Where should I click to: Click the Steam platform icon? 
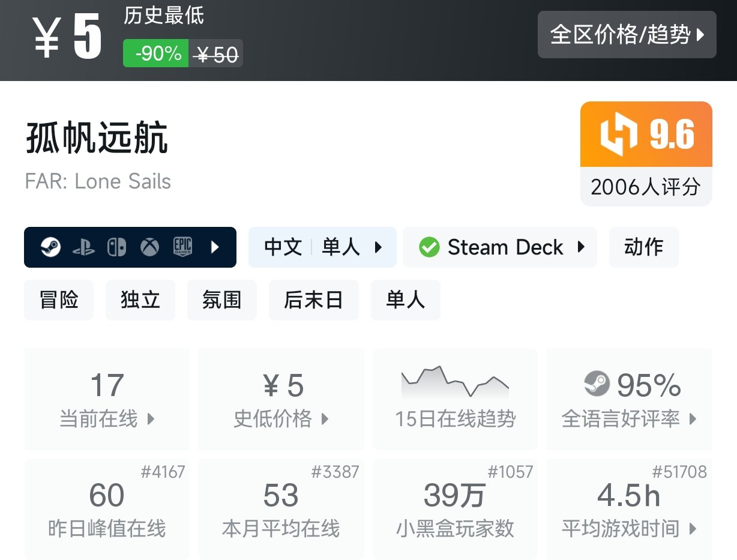[x=51, y=247]
